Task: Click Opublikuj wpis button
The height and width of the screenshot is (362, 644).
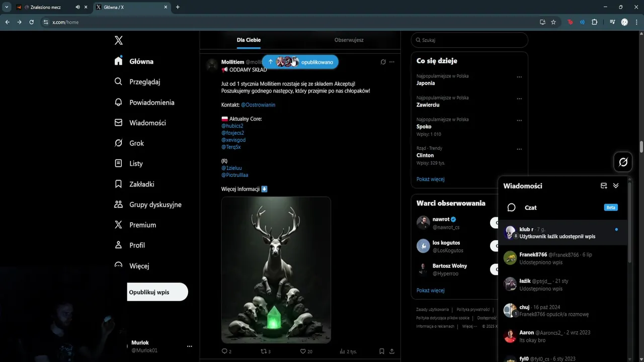Action: [157, 292]
